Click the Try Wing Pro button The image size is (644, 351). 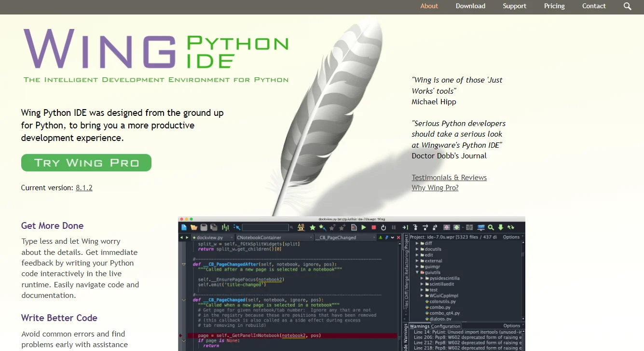pos(86,163)
